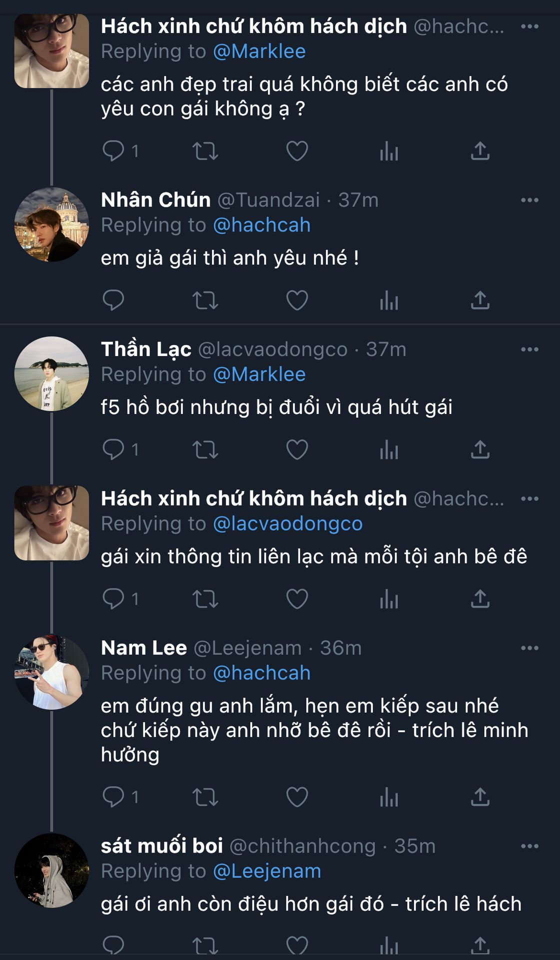Like Nam Lee's tweet
The height and width of the screenshot is (960, 560).
click(x=297, y=797)
